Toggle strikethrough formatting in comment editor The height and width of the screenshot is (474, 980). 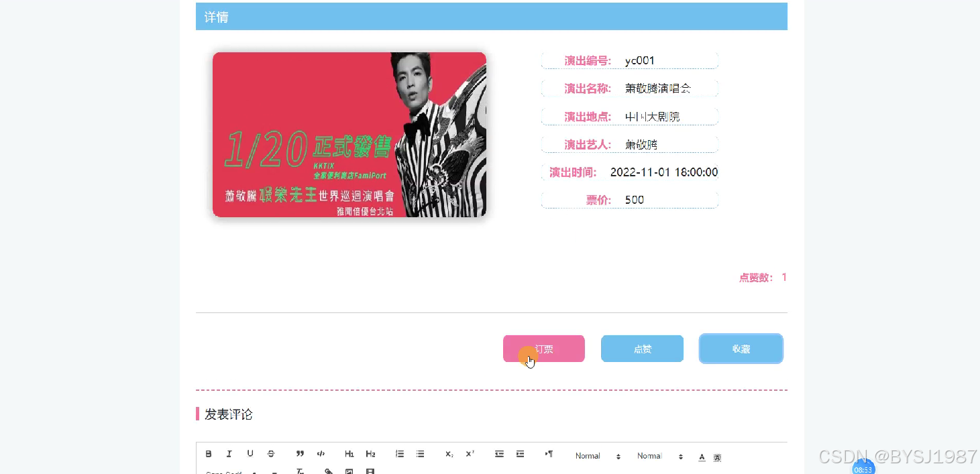click(x=271, y=454)
